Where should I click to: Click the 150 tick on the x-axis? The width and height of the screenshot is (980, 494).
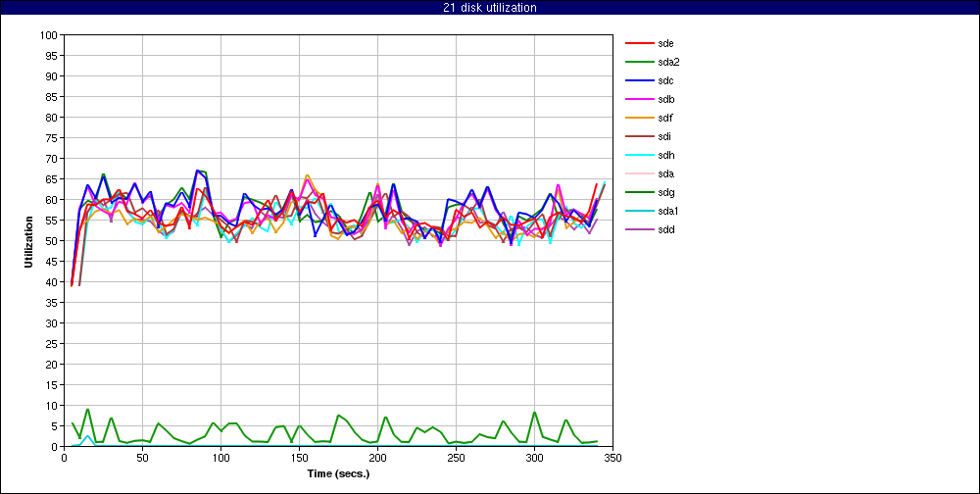[299, 458]
